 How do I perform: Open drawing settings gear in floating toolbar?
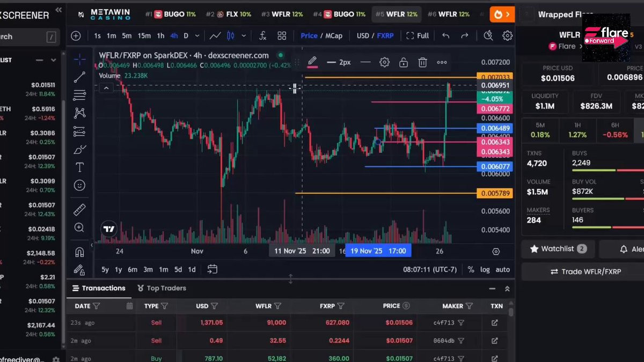384,62
